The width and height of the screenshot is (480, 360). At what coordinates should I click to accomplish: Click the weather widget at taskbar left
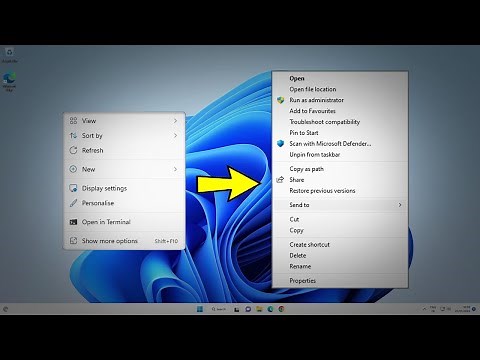[5, 309]
